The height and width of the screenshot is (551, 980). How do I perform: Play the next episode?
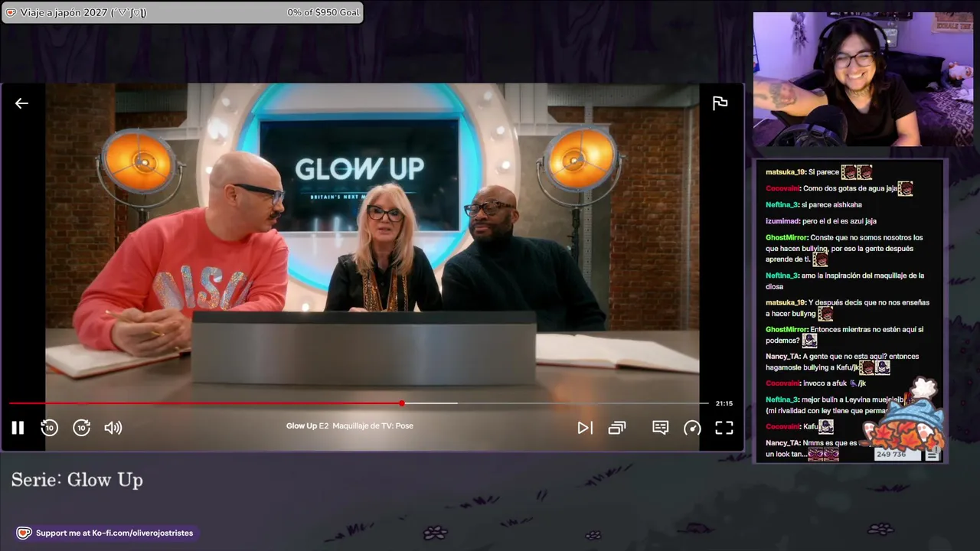pos(585,428)
